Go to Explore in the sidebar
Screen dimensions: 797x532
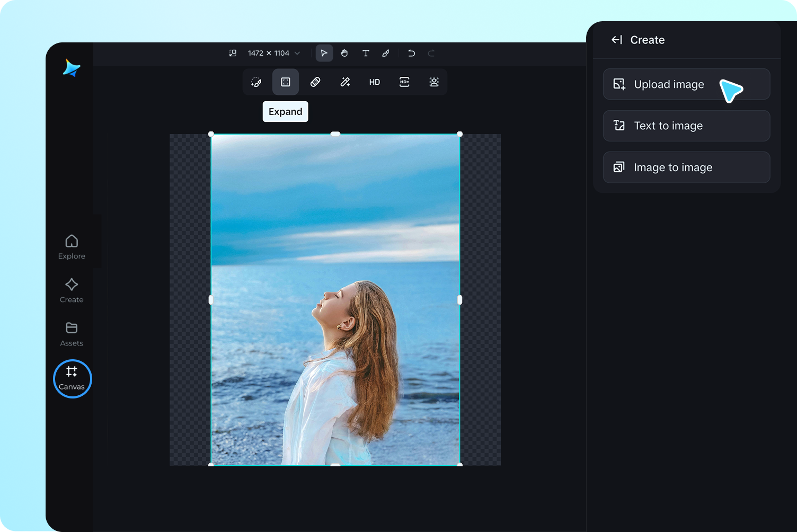coord(72,247)
